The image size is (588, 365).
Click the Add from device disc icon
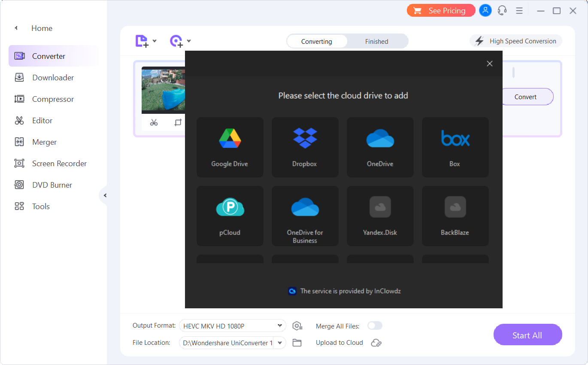coord(176,41)
